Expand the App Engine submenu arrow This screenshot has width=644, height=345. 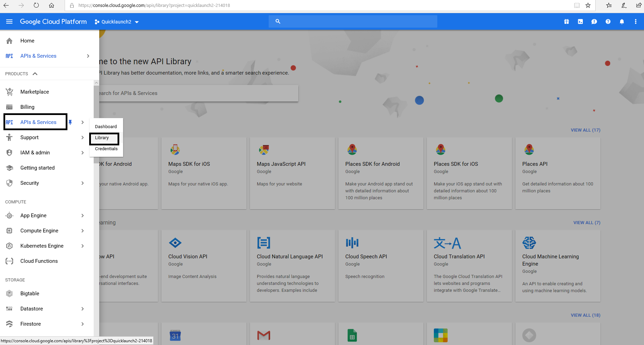pos(83,215)
